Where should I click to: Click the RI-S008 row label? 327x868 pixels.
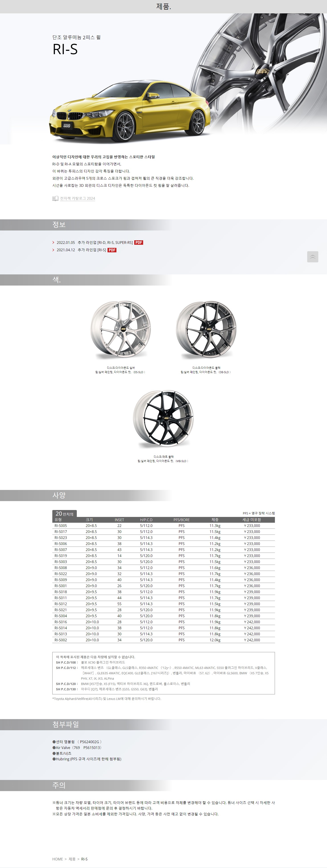pyautogui.click(x=61, y=568)
